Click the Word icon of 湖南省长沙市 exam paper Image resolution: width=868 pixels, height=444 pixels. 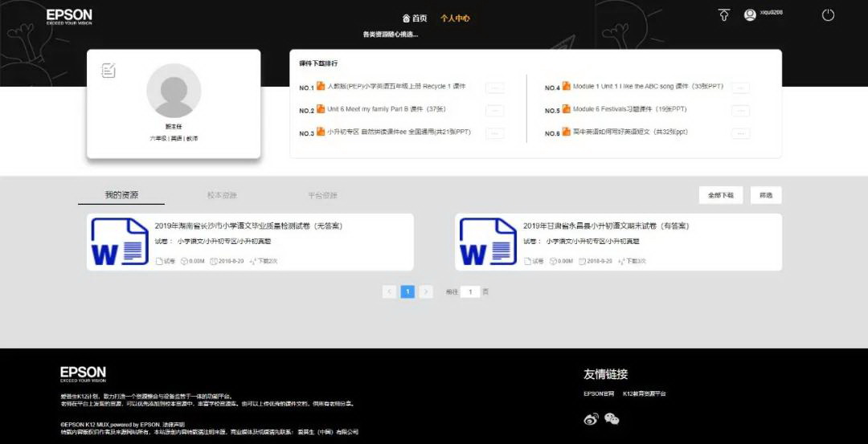pyautogui.click(x=117, y=242)
